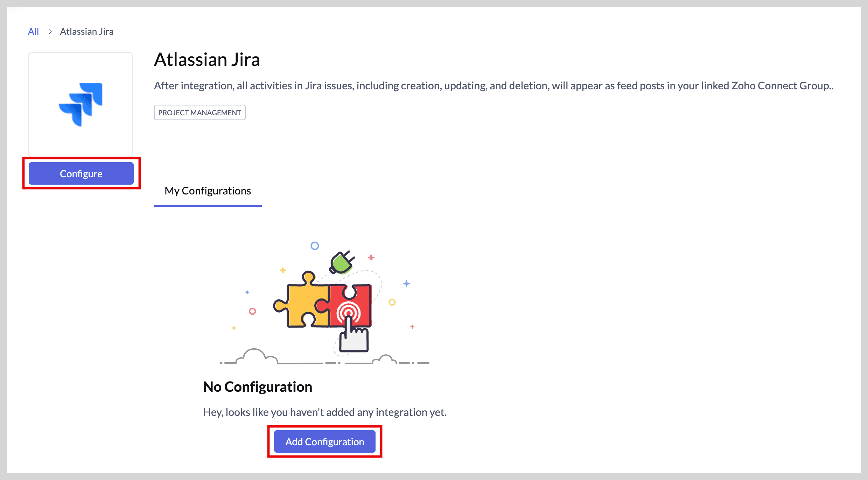Screen dimensions: 868x480
Task: Click the No Configuration heading
Action: pyautogui.click(x=258, y=387)
